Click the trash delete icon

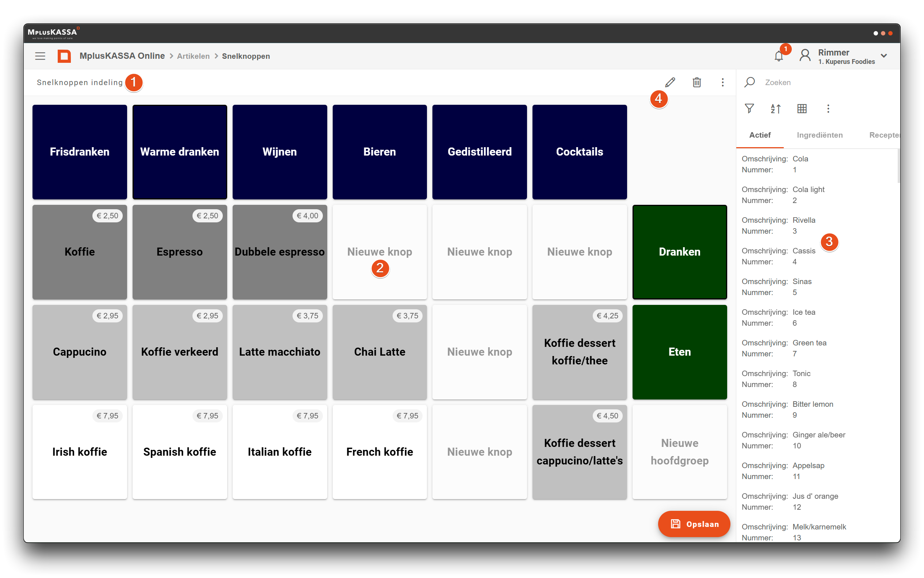tap(696, 82)
